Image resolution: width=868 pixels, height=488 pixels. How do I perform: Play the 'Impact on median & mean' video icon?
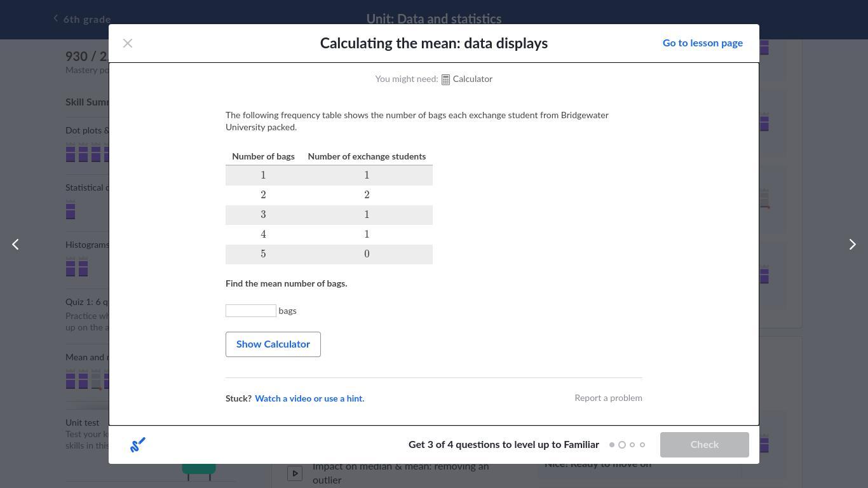(x=295, y=473)
